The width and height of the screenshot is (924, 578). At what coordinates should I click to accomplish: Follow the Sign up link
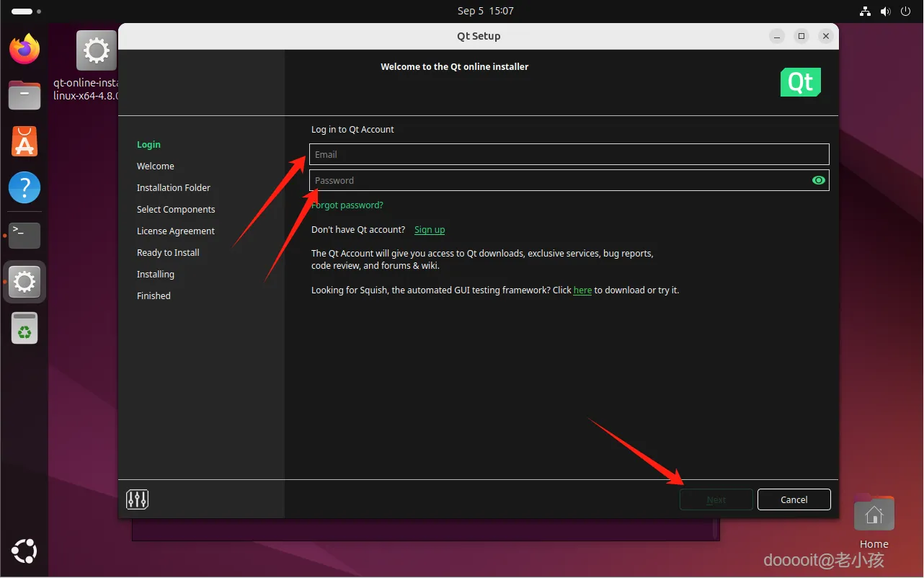pyautogui.click(x=430, y=230)
